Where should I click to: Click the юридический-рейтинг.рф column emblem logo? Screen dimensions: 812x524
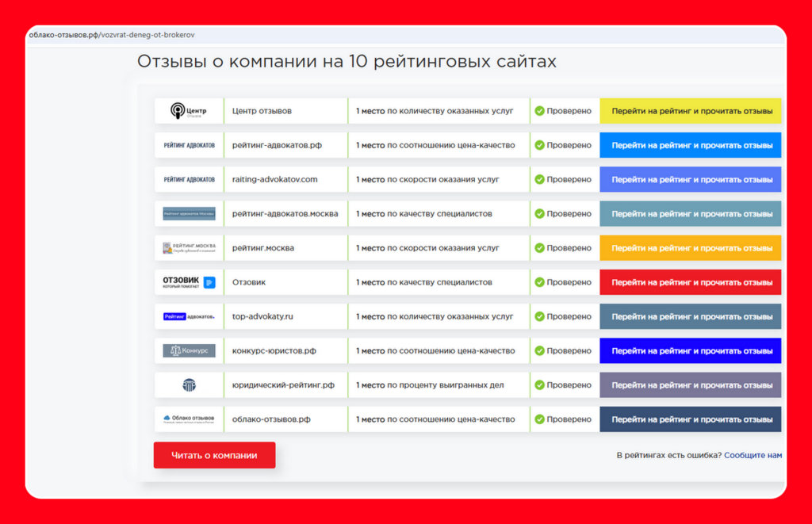coord(189,385)
